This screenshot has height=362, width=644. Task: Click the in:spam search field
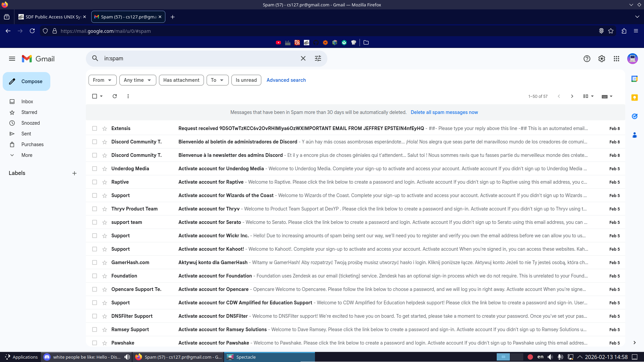[198, 58]
